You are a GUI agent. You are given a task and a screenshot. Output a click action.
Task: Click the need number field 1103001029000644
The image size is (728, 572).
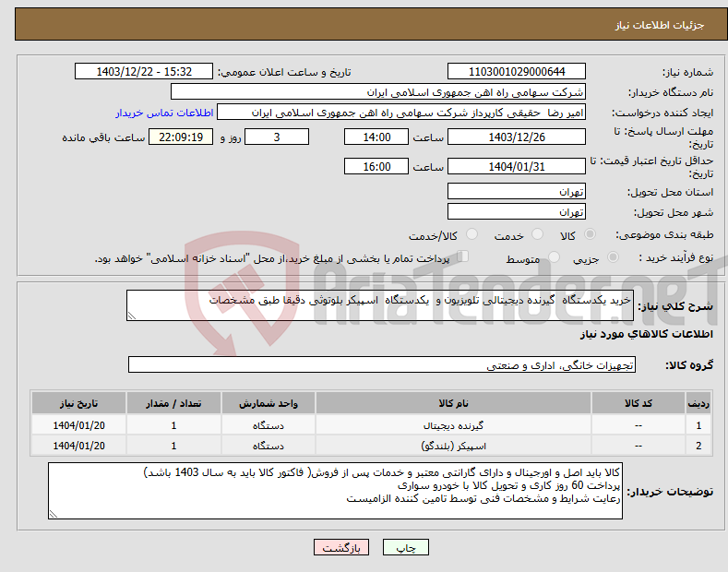coord(517,72)
